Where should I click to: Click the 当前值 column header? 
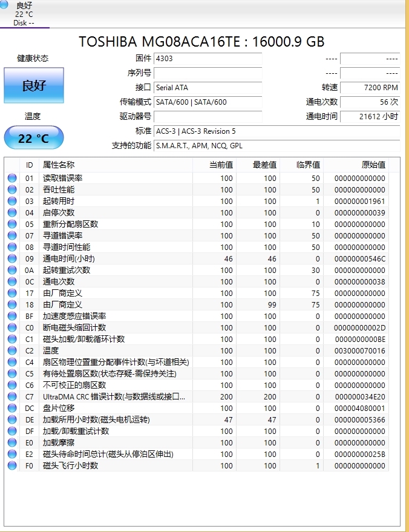[x=214, y=165]
